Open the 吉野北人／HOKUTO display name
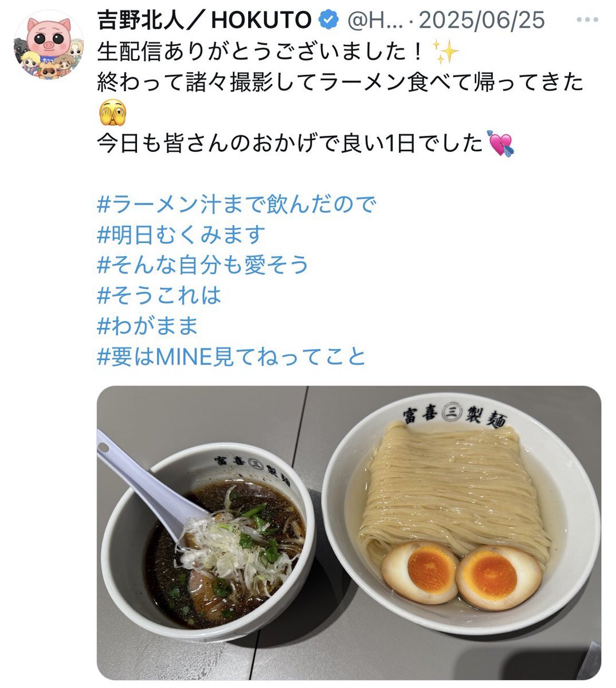The height and width of the screenshot is (688, 616). (x=205, y=21)
